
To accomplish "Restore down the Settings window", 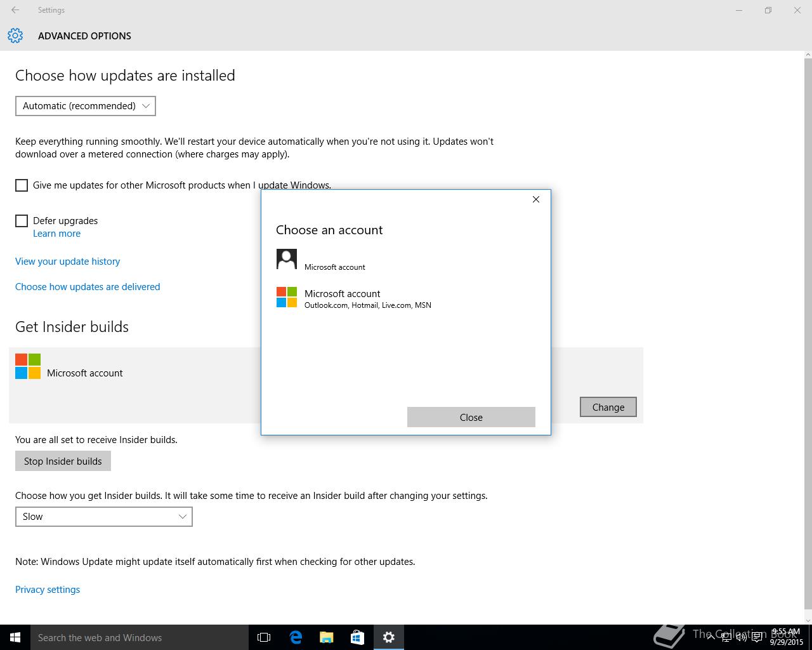I will click(x=768, y=10).
